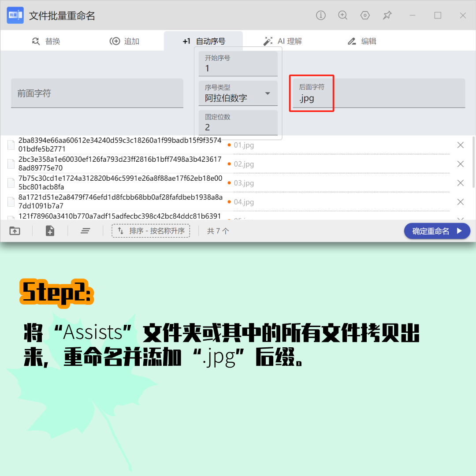Remove the 01.jpg file row

pos(461,145)
